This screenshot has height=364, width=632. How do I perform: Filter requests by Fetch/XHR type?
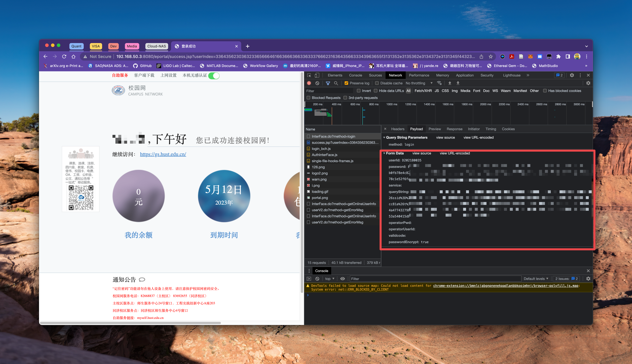point(423,91)
